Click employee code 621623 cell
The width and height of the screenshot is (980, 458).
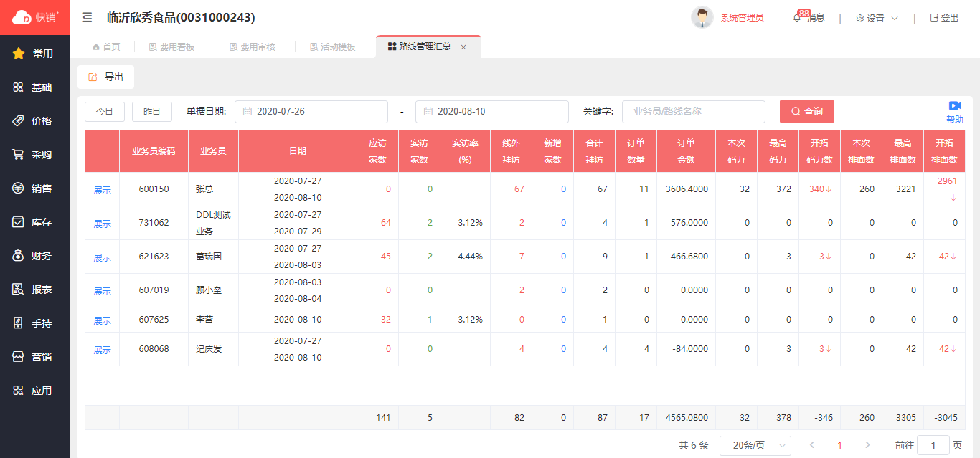point(154,257)
